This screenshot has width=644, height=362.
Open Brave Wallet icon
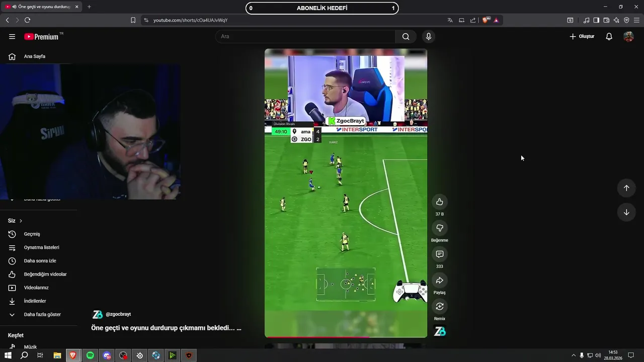pos(606,20)
